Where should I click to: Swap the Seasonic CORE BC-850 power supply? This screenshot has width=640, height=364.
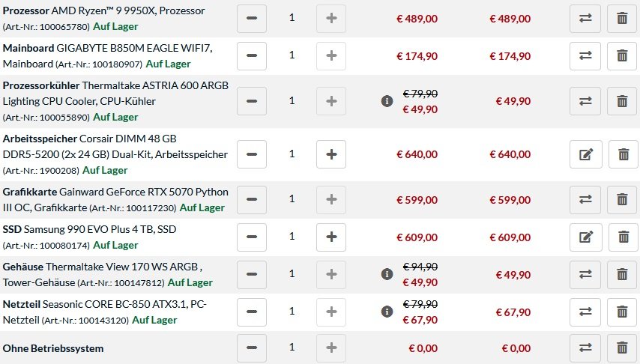click(x=585, y=312)
